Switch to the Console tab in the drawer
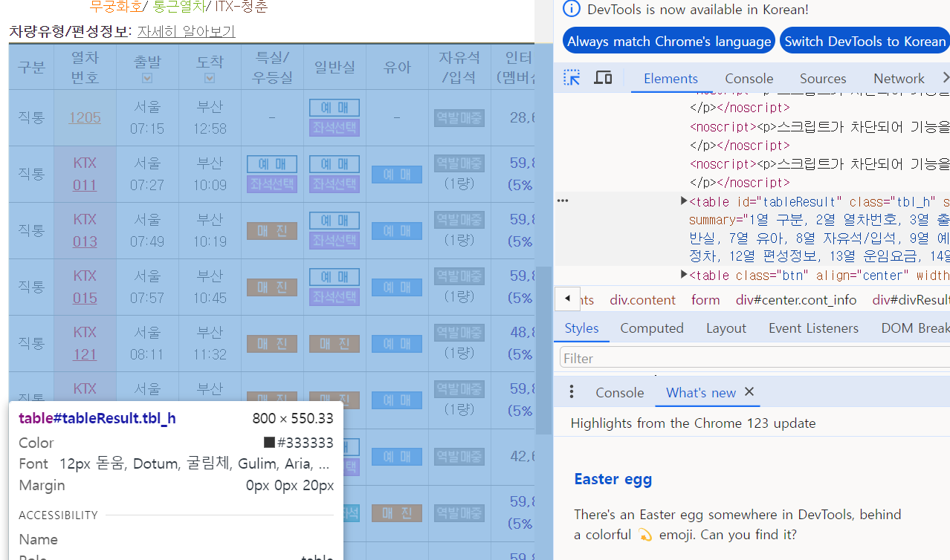This screenshot has width=950, height=560. (619, 392)
